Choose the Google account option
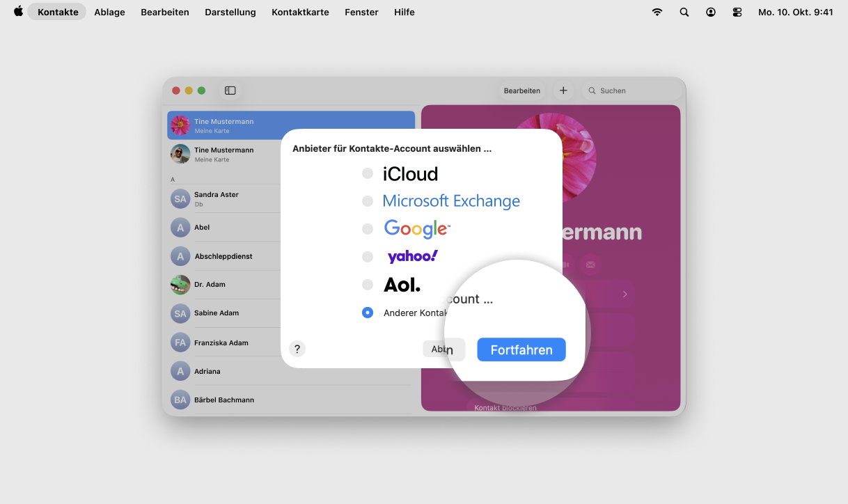The width and height of the screenshot is (848, 504). click(x=368, y=229)
